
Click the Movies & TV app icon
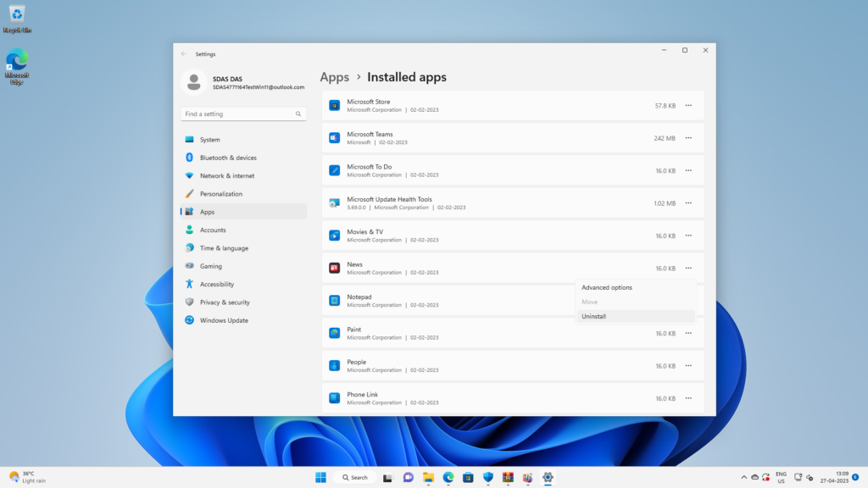coord(334,236)
